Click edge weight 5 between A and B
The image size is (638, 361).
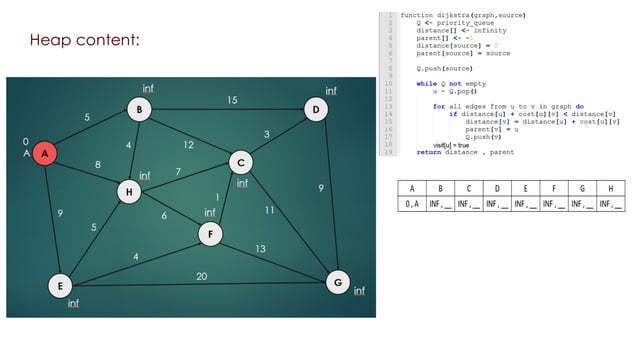pos(87,117)
